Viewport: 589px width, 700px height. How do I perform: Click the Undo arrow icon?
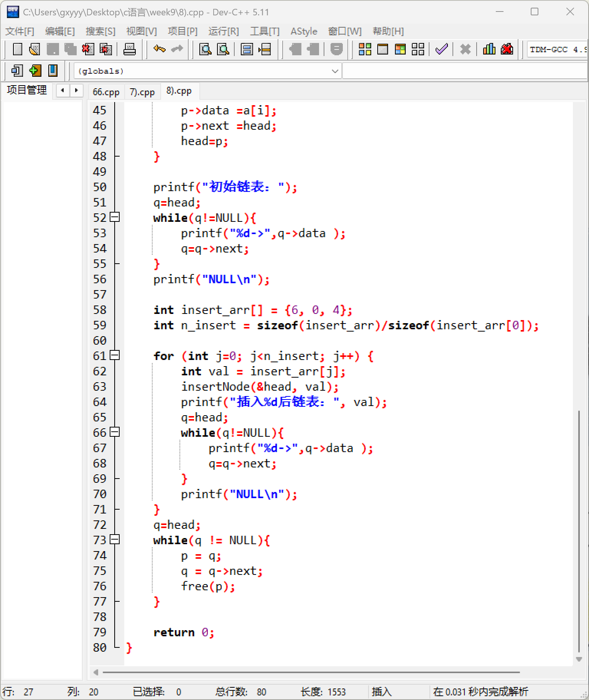[x=159, y=49]
